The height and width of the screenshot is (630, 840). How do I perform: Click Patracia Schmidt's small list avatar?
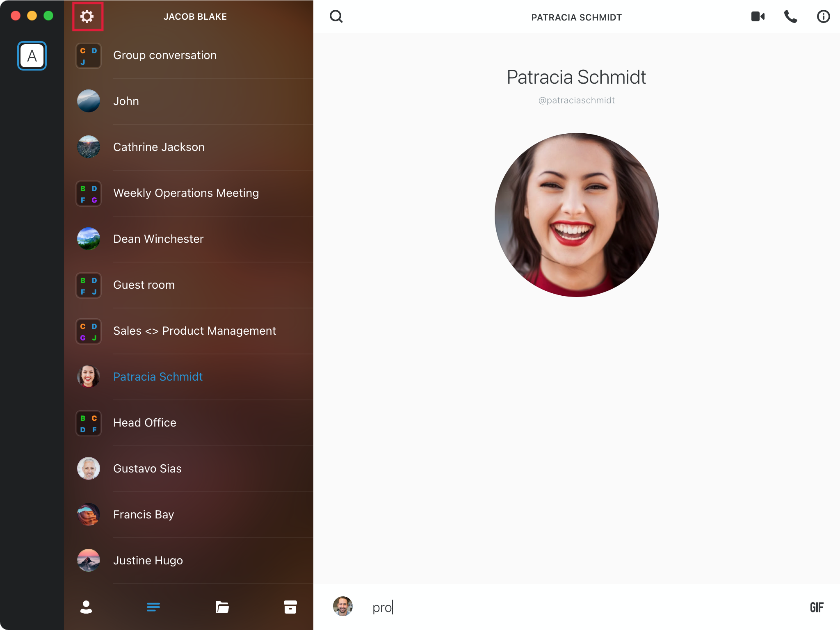(89, 377)
